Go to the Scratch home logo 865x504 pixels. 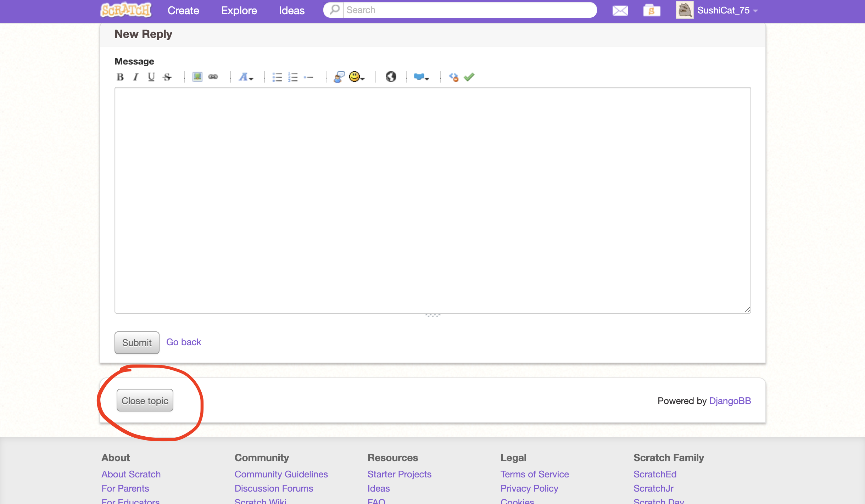(126, 10)
